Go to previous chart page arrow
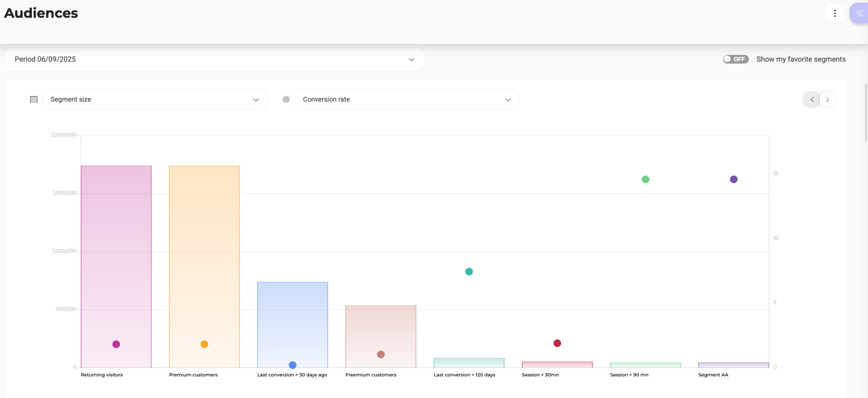Image resolution: width=868 pixels, height=398 pixels. click(812, 99)
